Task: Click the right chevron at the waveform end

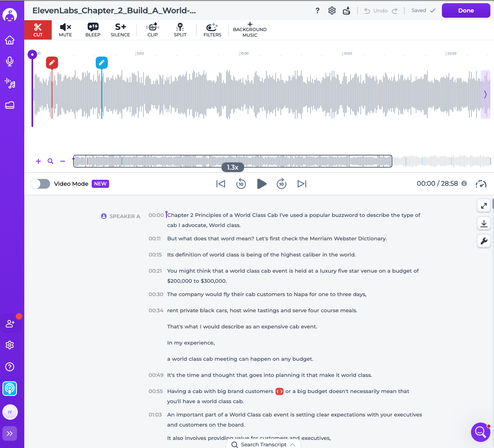Action: [485, 95]
